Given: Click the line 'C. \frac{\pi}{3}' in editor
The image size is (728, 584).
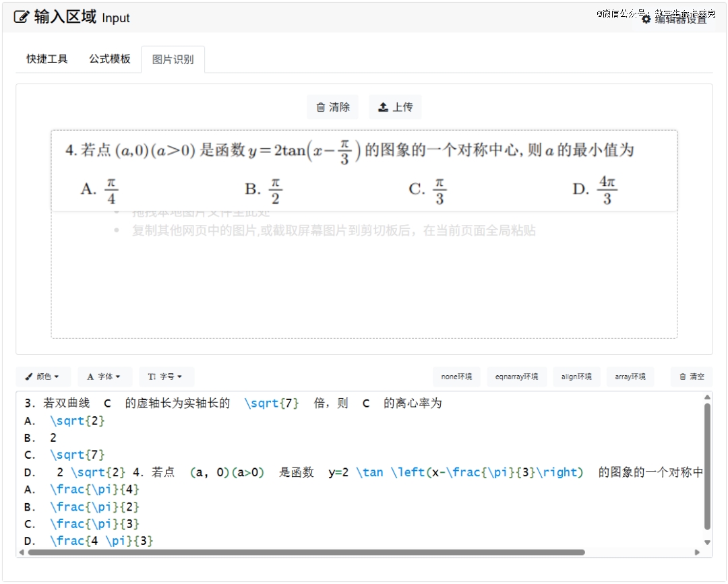Looking at the screenshot, I should (82, 523).
